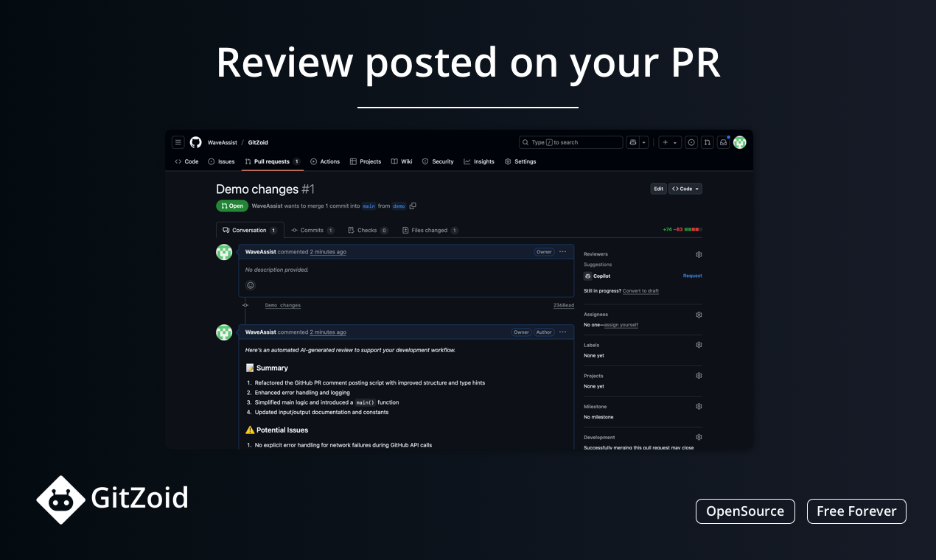The width and height of the screenshot is (936, 560).
Task: Click the Summary heading in the review
Action: [x=267, y=368]
